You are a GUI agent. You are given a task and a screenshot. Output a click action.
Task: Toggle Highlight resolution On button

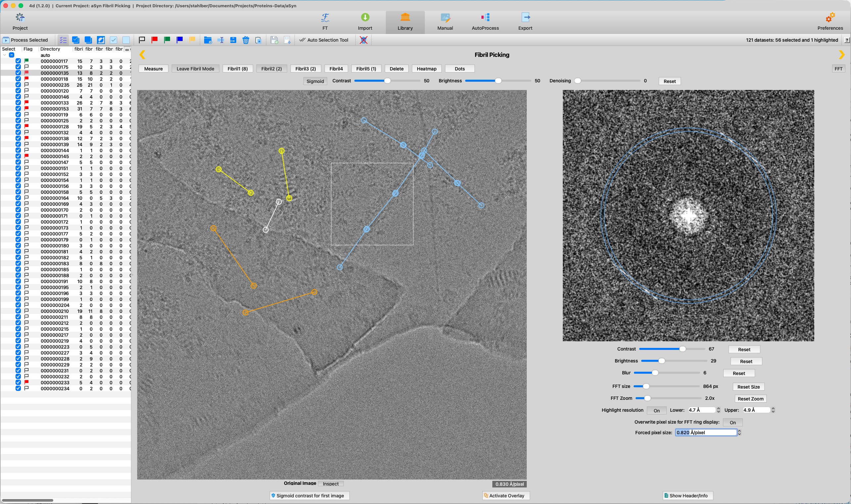tap(657, 410)
